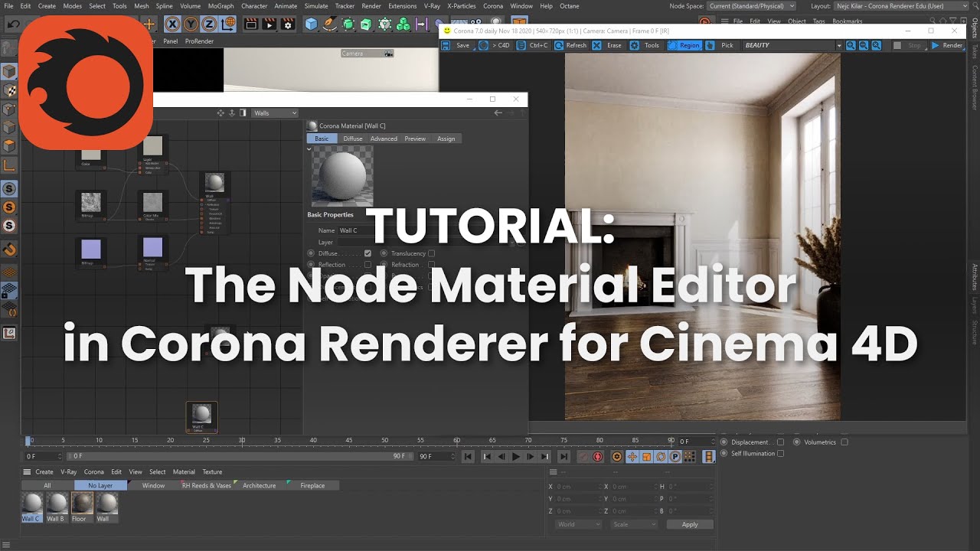The image size is (980, 551).
Task: Open the Layout dropdown at top right
Action: 902,5
